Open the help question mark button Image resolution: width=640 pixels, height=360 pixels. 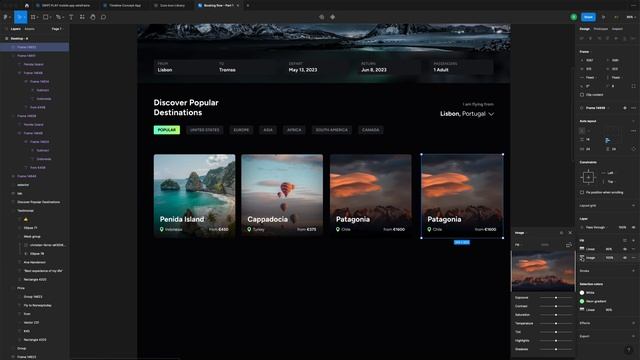pos(629,350)
